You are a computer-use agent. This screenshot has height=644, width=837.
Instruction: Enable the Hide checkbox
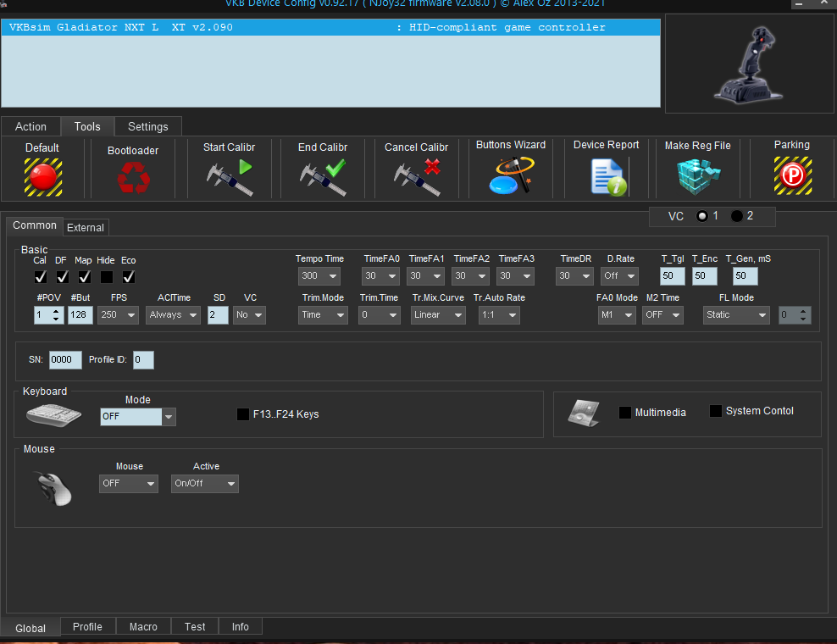[x=106, y=276]
